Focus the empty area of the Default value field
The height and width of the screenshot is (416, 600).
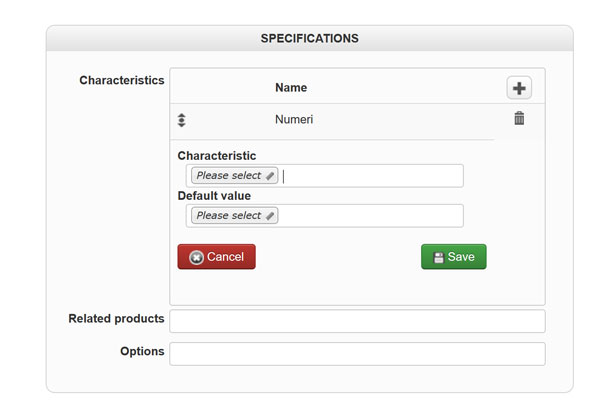[370, 216]
